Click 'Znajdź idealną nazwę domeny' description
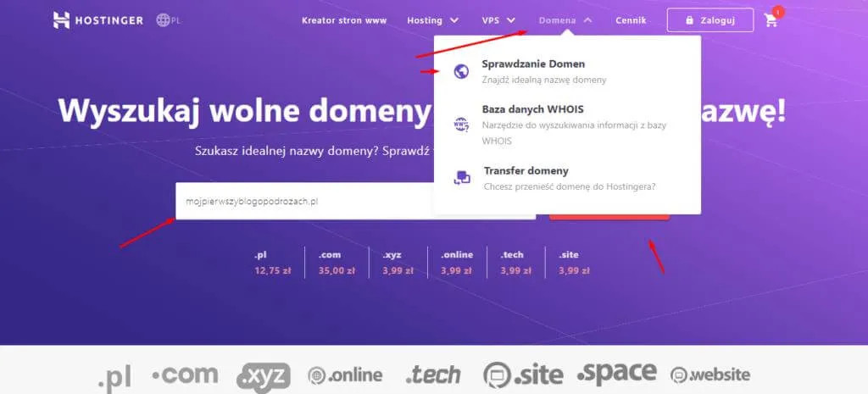This screenshot has width=868, height=394. coord(543,80)
